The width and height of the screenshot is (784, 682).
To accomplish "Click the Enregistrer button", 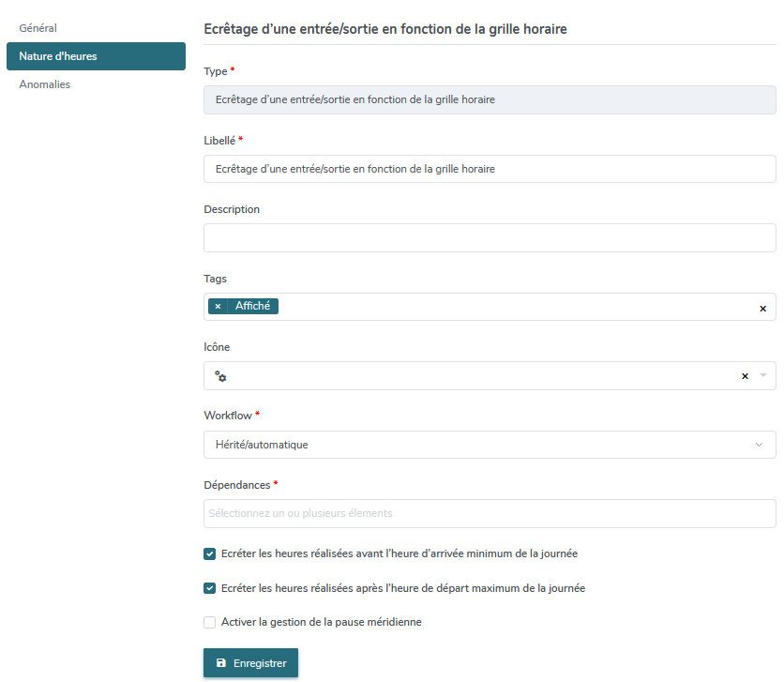I will point(250,663).
